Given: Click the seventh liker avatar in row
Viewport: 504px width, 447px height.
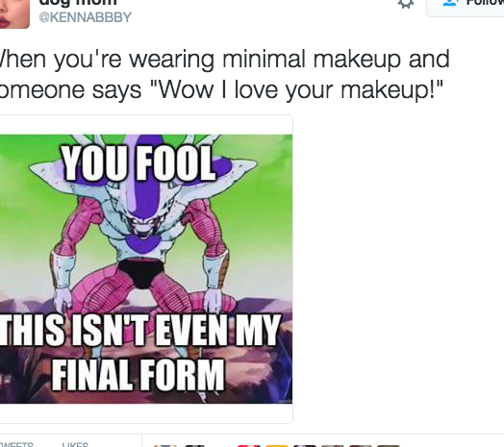Looking at the screenshot, I should coord(361,446).
